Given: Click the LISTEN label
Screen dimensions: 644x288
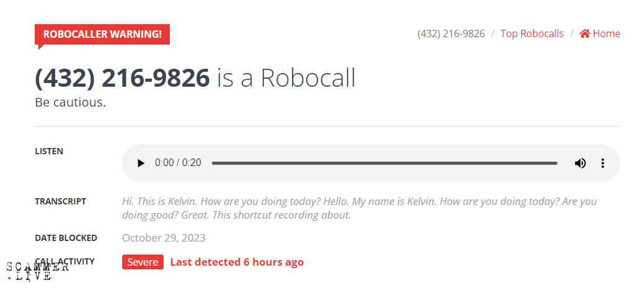Looking at the screenshot, I should click(49, 151).
